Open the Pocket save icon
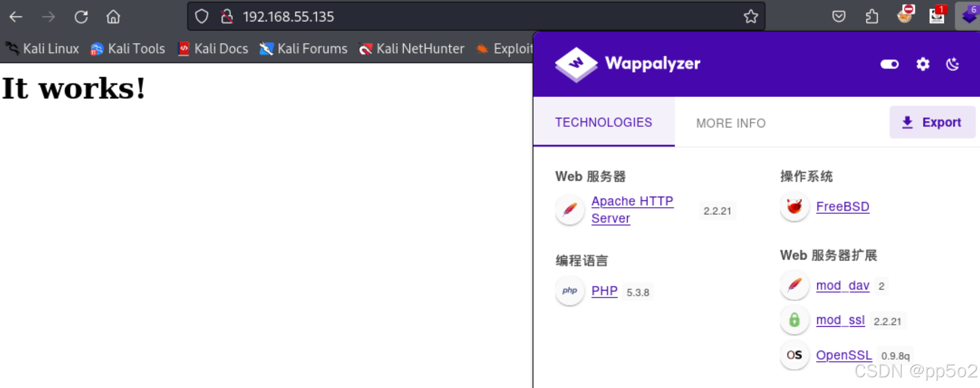This screenshot has height=388, width=980. tap(839, 17)
